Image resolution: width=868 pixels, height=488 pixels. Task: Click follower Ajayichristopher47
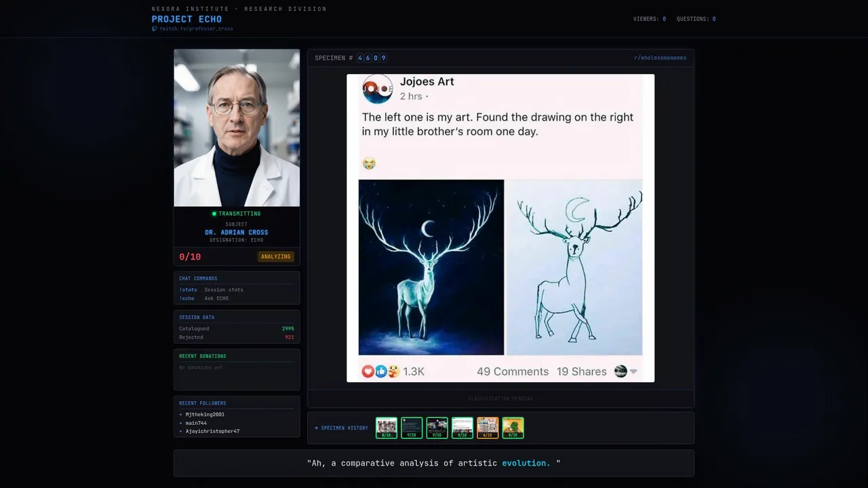[x=212, y=431]
